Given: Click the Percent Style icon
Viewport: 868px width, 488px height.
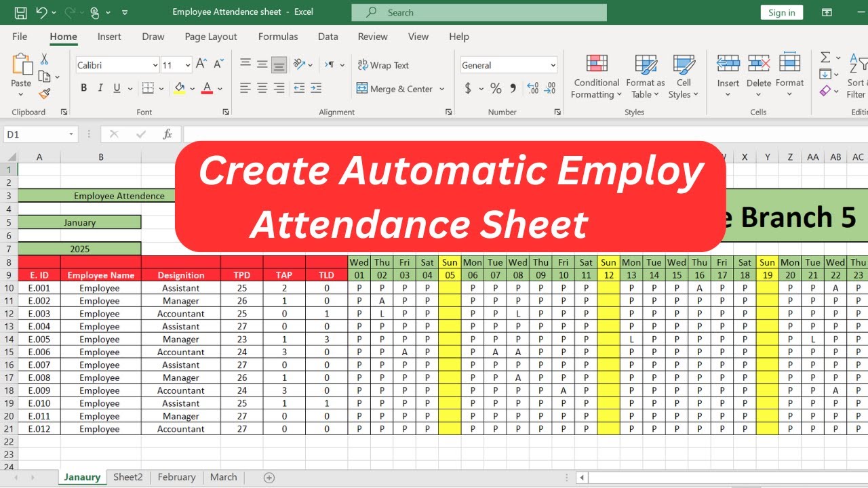Looking at the screenshot, I should pyautogui.click(x=496, y=88).
